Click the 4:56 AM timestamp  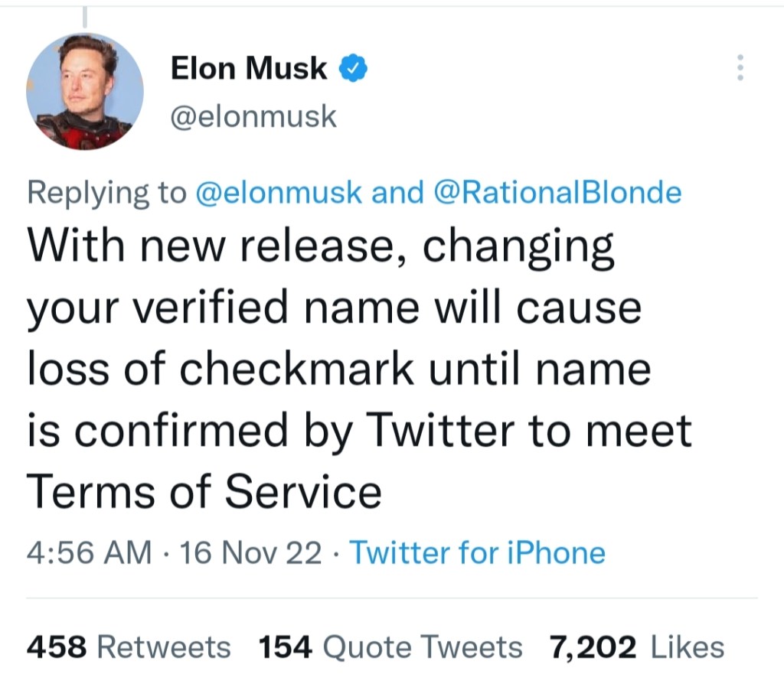pos(88,552)
